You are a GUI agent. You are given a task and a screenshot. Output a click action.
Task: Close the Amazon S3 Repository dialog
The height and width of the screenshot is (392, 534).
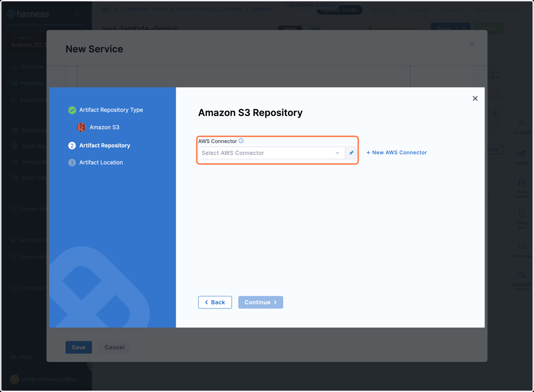tap(475, 98)
